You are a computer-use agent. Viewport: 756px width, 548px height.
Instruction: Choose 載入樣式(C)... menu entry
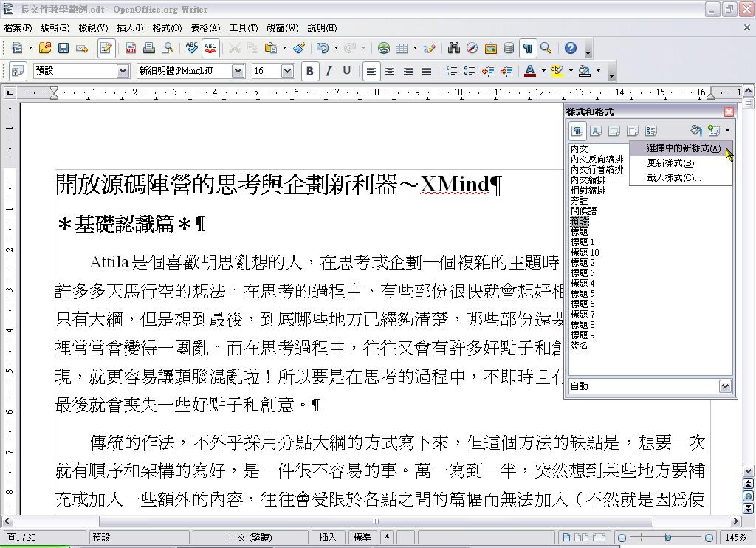[x=681, y=177]
